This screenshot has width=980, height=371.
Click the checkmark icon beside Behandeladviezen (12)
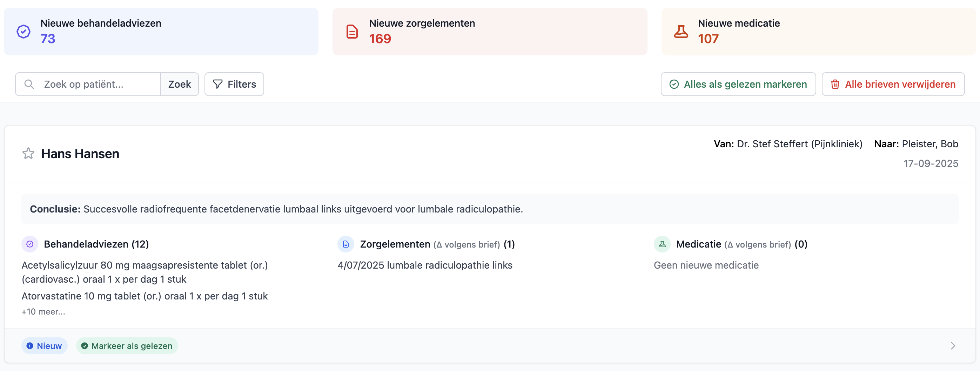point(30,244)
